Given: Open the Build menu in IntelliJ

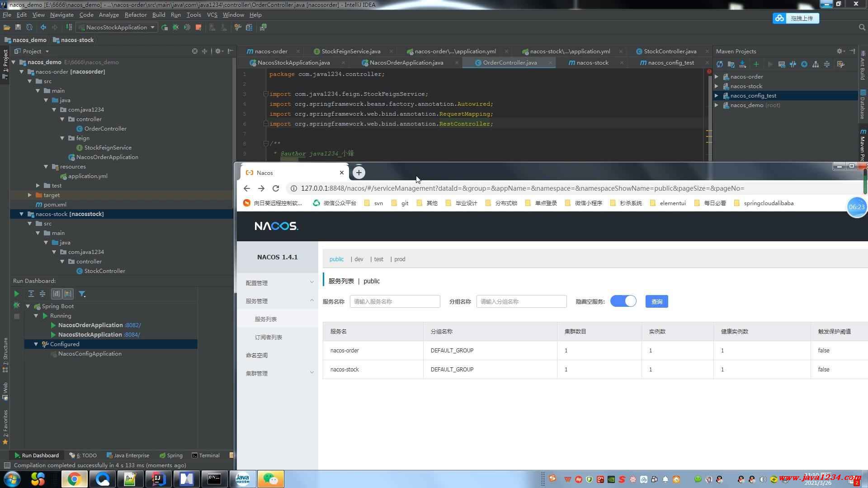Looking at the screenshot, I should (159, 15).
